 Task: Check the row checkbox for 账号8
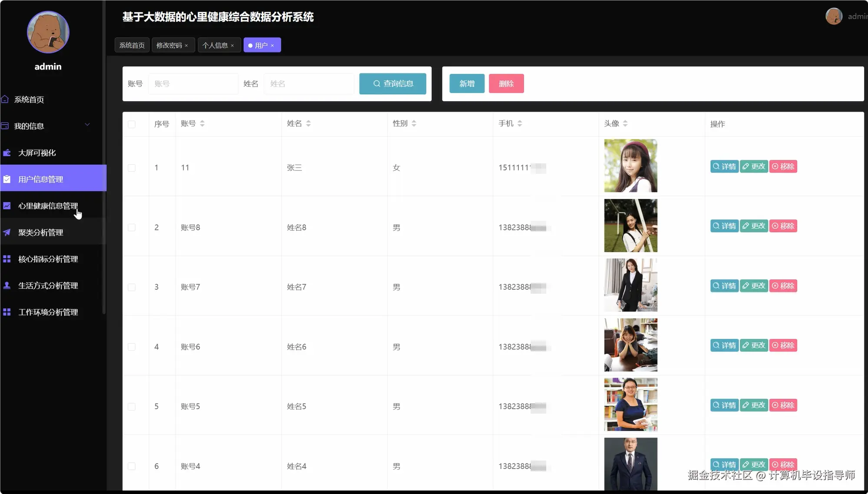coord(132,228)
